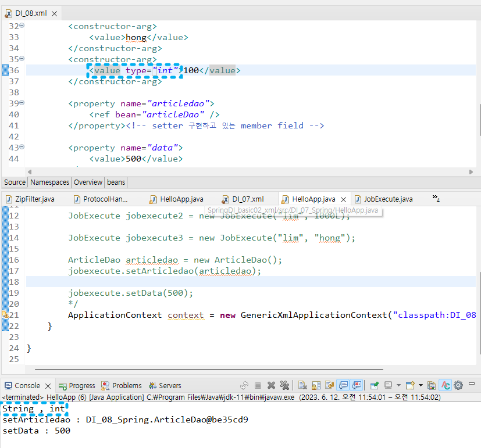Open Display Selected Console dropdown arrow

coord(398,385)
